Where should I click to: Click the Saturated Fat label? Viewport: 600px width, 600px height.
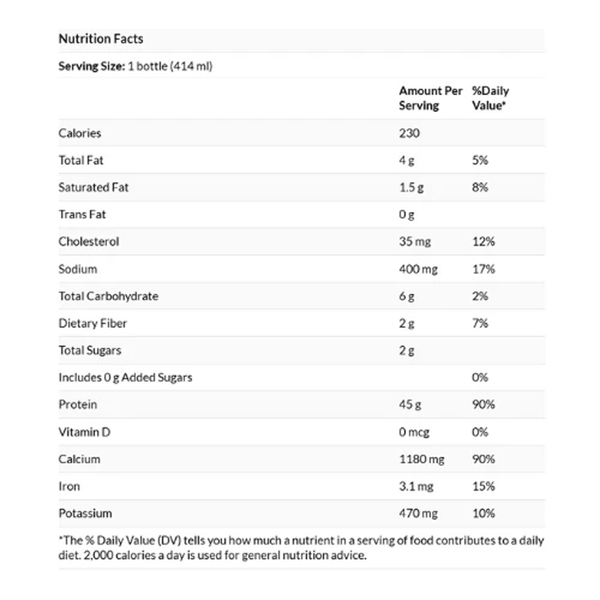93,188
